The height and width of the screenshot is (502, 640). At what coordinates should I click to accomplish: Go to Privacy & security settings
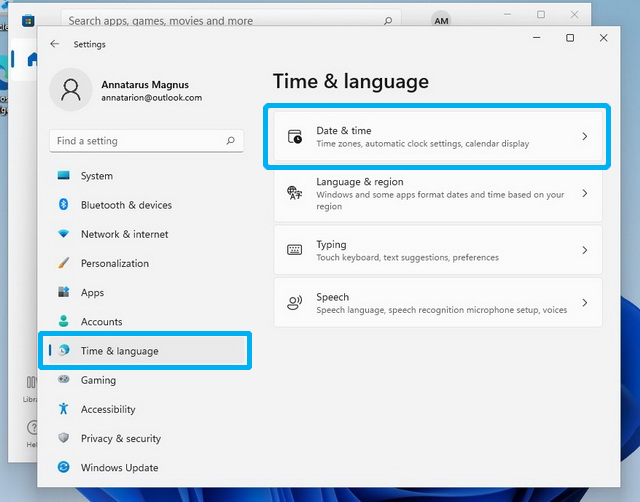(x=147, y=438)
